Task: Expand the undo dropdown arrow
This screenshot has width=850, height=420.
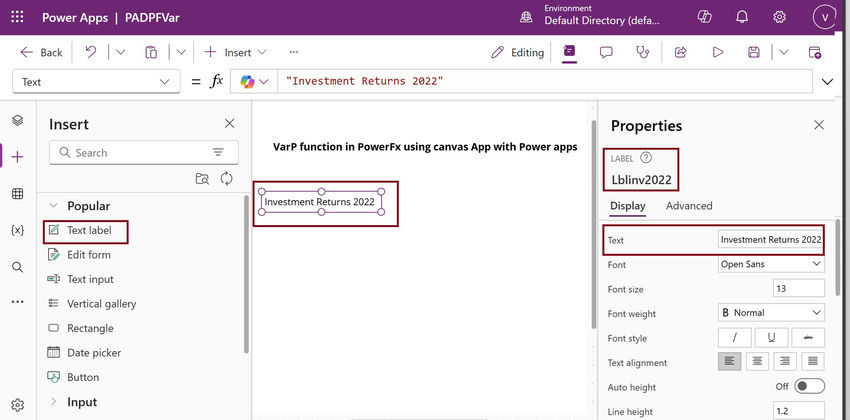Action: coord(120,52)
